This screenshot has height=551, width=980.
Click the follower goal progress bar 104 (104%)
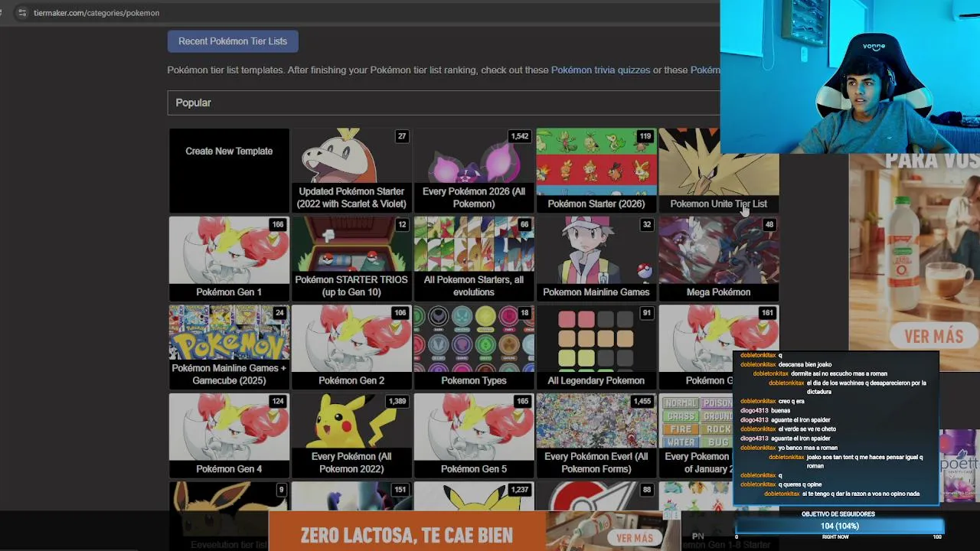point(839,527)
